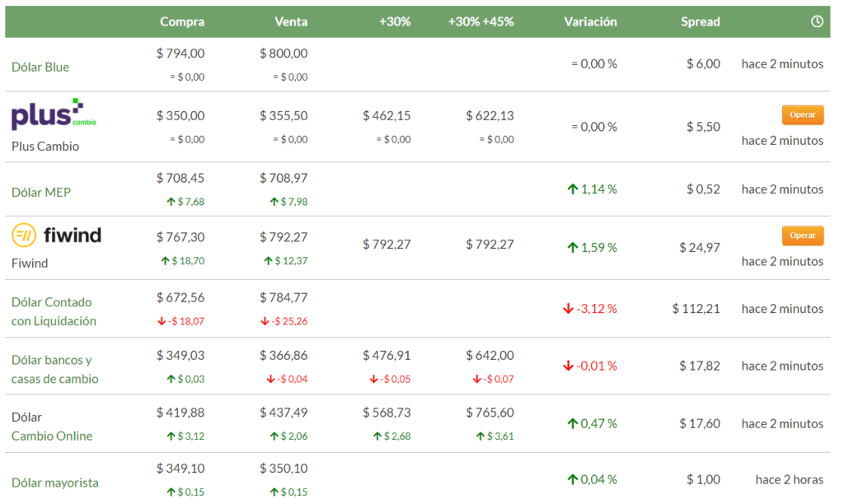The height and width of the screenshot is (504, 844).
Task: Click the Variación column header
Action: click(590, 22)
